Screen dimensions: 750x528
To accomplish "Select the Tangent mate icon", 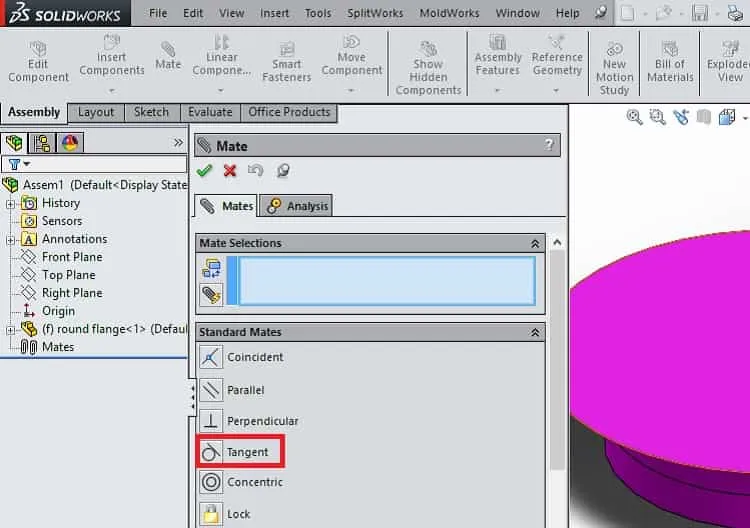I will click(x=210, y=452).
